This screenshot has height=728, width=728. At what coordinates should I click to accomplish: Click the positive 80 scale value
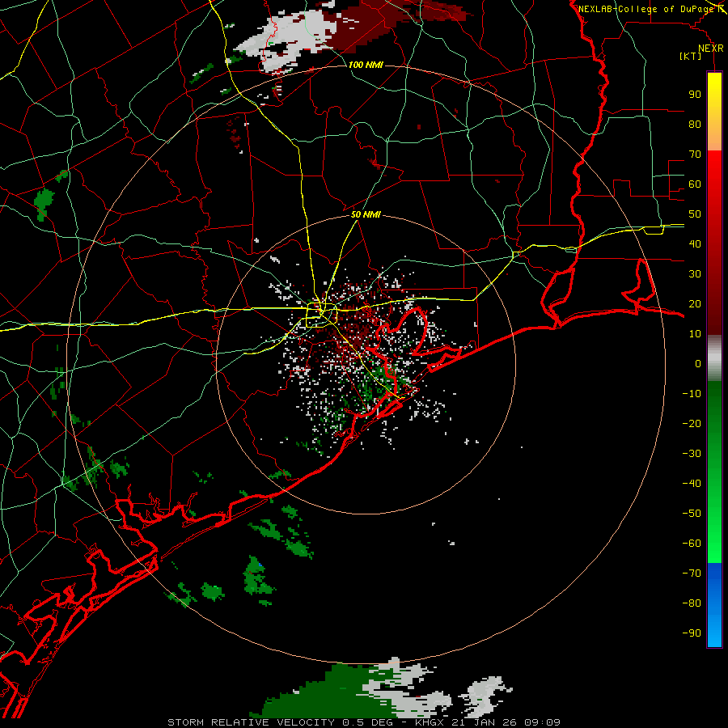pyautogui.click(x=695, y=124)
